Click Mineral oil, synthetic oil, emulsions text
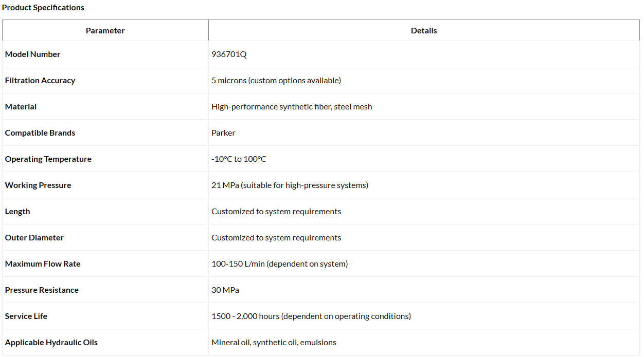This screenshot has height=357, width=644. (274, 343)
